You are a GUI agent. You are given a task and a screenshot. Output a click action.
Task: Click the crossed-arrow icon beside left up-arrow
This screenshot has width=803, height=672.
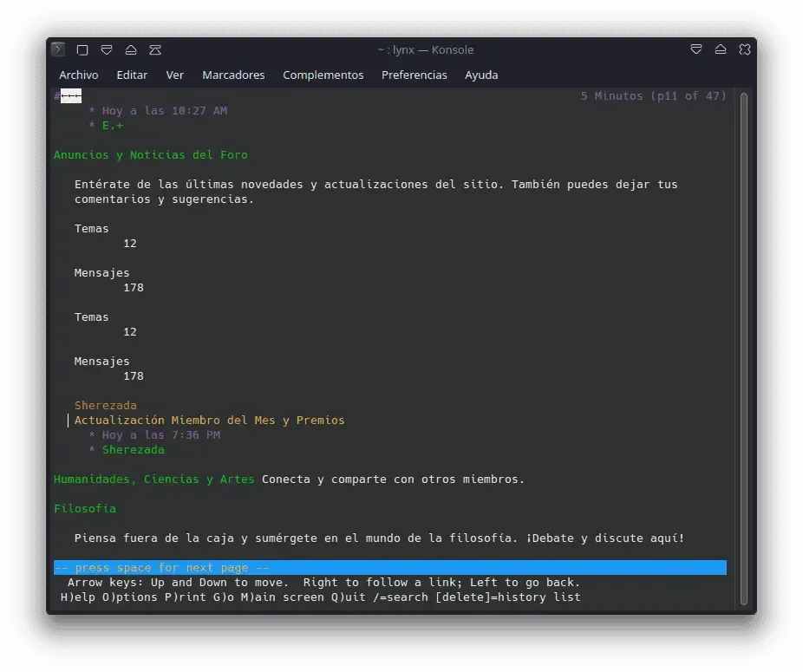(x=155, y=49)
